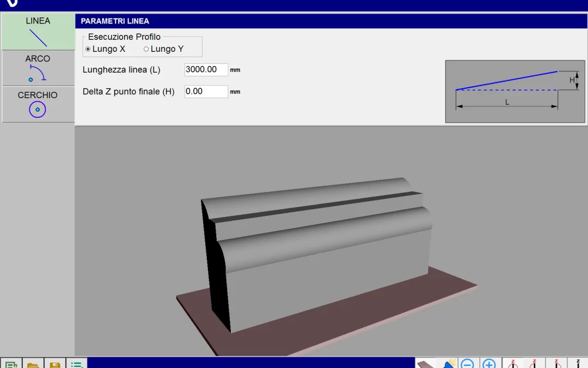Select the LINEA line profile tool
The height and width of the screenshot is (368, 588).
pos(38,32)
